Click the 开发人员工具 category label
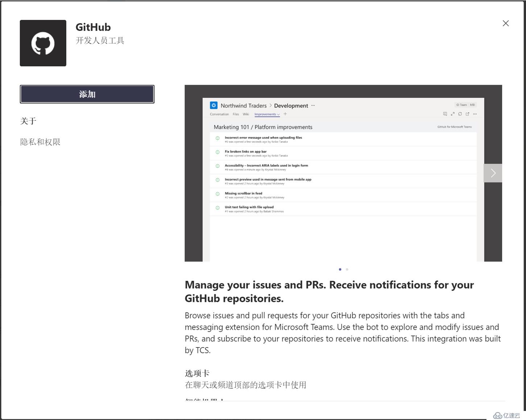This screenshot has height=420, width=526. (x=100, y=41)
